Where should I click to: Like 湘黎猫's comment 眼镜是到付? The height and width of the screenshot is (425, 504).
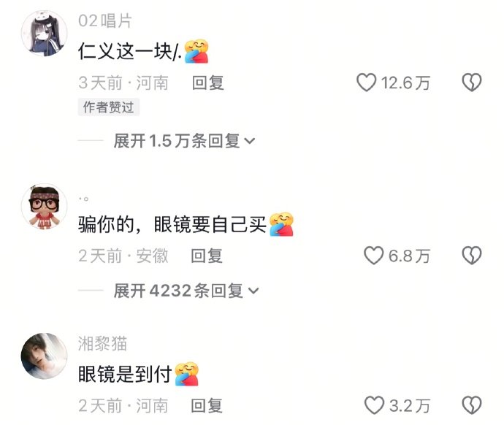pos(374,405)
